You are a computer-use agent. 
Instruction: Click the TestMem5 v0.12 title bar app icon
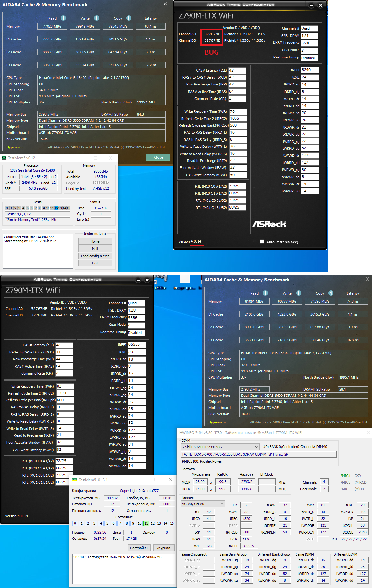coord(4,158)
